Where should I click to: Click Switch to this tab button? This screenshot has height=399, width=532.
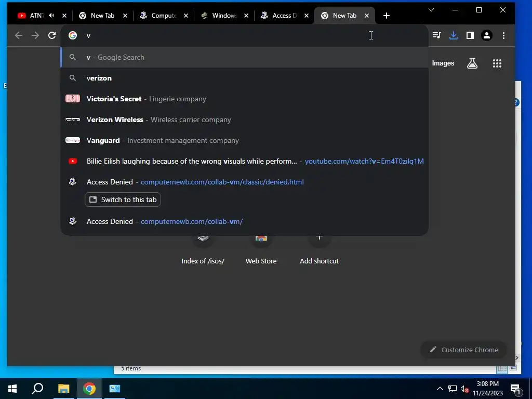(x=123, y=199)
